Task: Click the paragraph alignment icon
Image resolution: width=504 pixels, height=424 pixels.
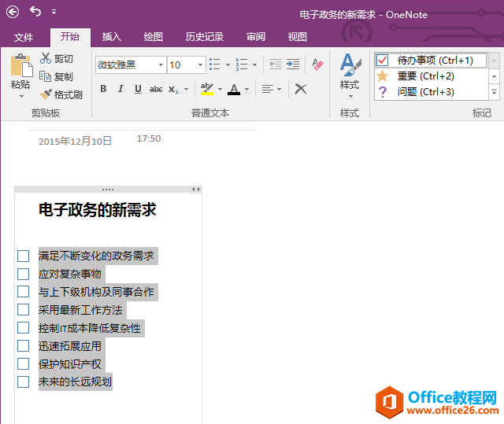Action: point(268,89)
